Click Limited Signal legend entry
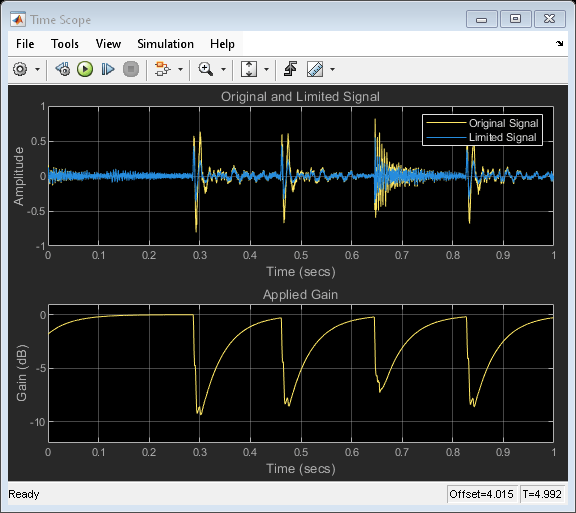The width and height of the screenshot is (576, 513). 481,137
